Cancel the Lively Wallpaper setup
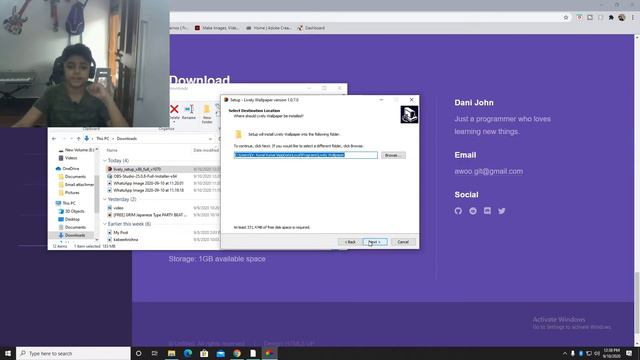This screenshot has width=640, height=360. click(403, 242)
